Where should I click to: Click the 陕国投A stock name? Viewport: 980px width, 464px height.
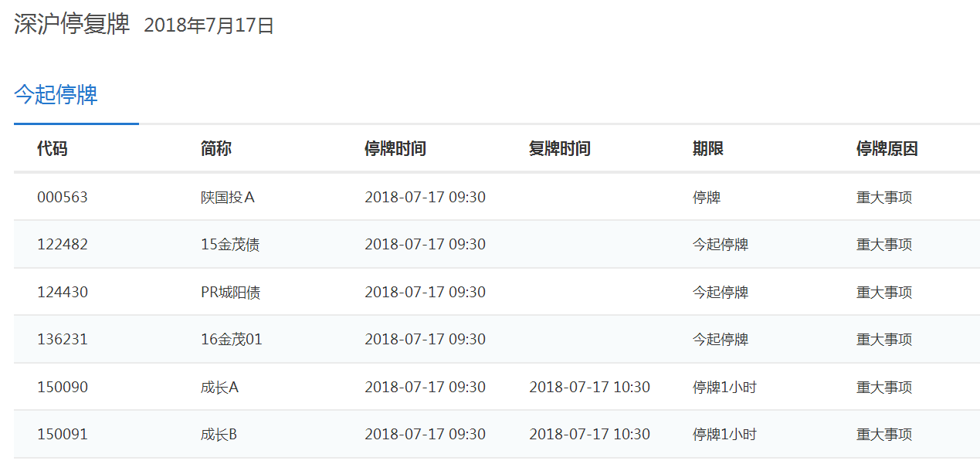pyautogui.click(x=228, y=198)
